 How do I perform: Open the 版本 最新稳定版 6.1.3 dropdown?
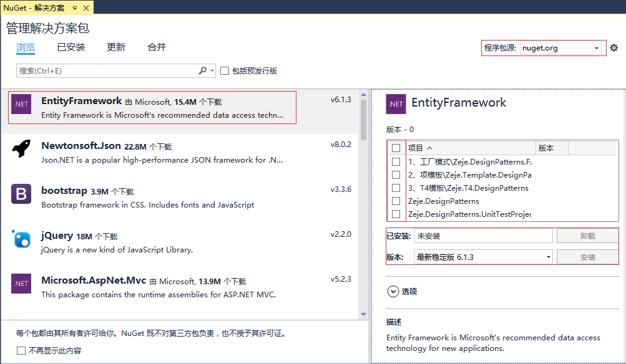(484, 257)
